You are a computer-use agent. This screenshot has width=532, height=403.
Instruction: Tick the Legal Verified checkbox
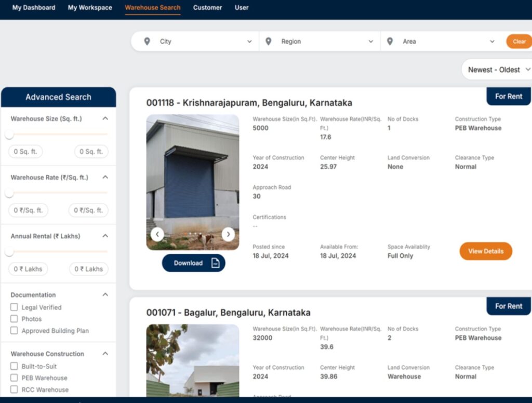pos(15,307)
